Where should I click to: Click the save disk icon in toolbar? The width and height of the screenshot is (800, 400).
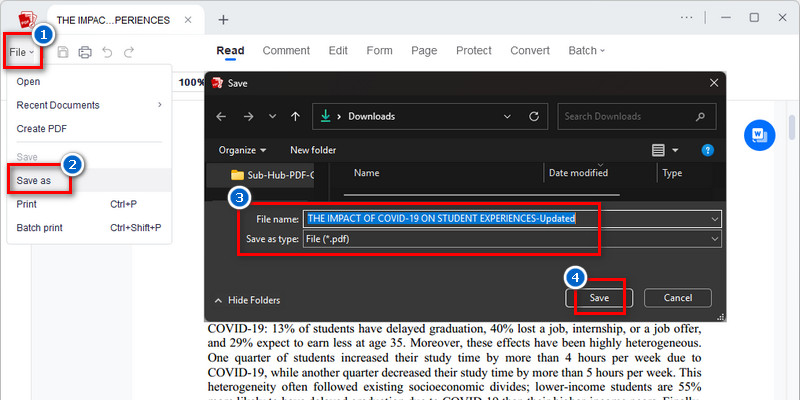point(63,52)
